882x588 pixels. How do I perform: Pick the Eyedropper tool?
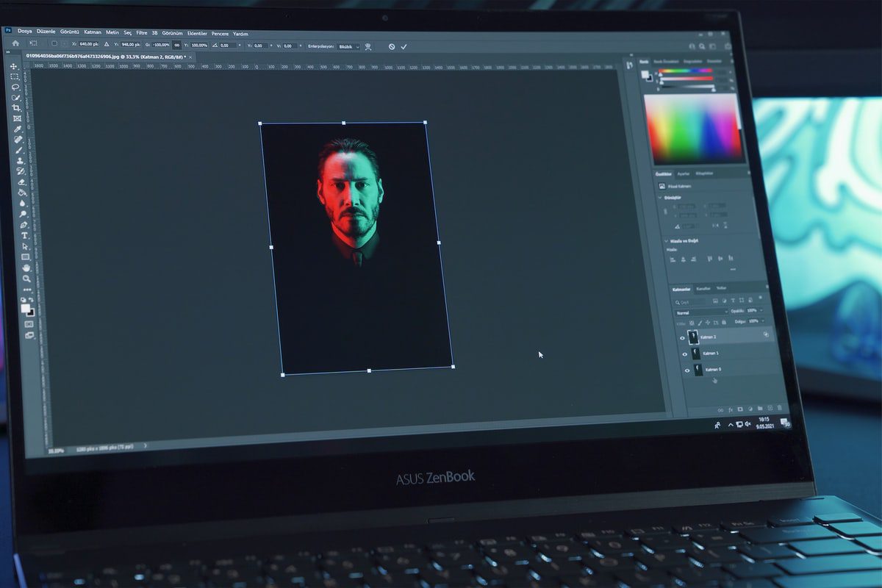click(16, 129)
